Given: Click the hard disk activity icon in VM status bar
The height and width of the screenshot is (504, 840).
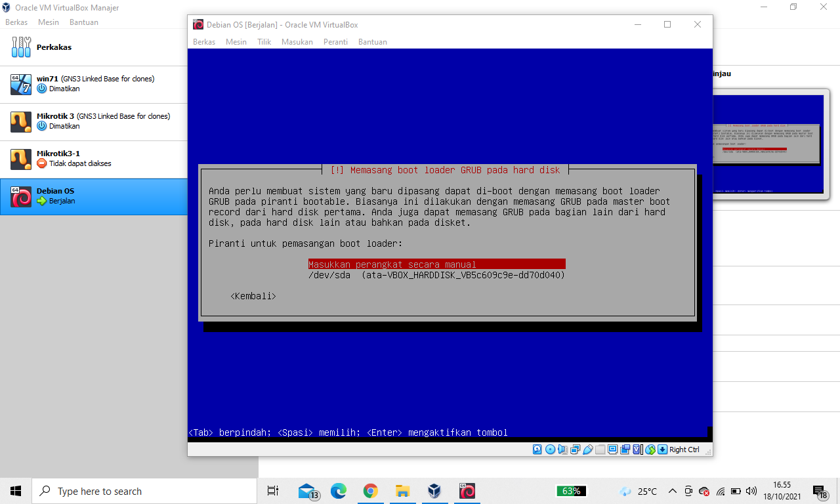Looking at the screenshot, I should pos(537,450).
